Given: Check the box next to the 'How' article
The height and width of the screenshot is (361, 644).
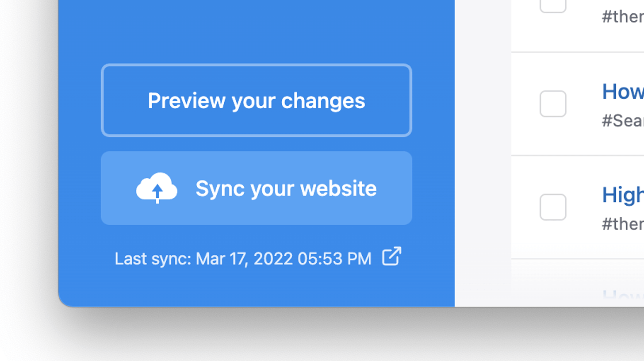Looking at the screenshot, I should pyautogui.click(x=552, y=103).
